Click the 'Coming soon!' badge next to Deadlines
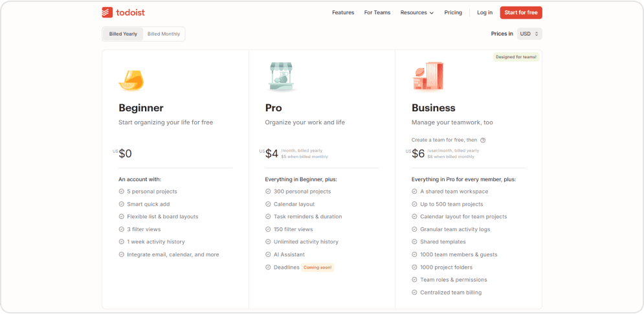This screenshot has width=644, height=314. click(x=318, y=267)
